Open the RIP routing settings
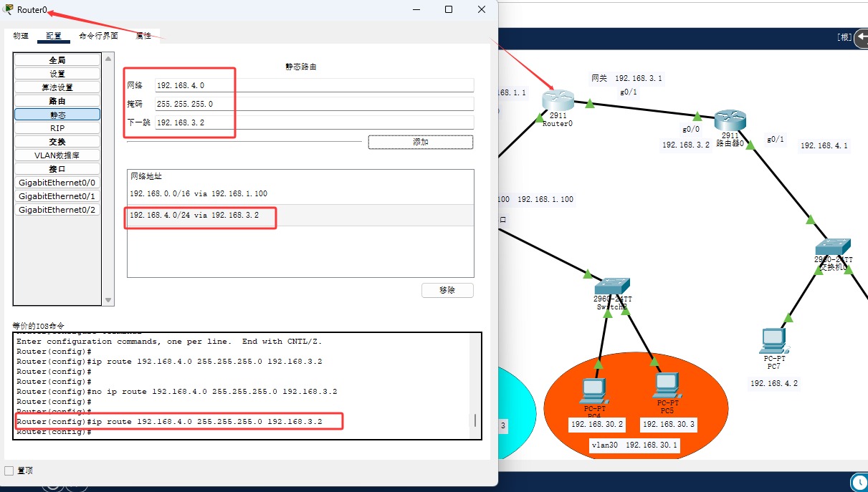 [57, 128]
